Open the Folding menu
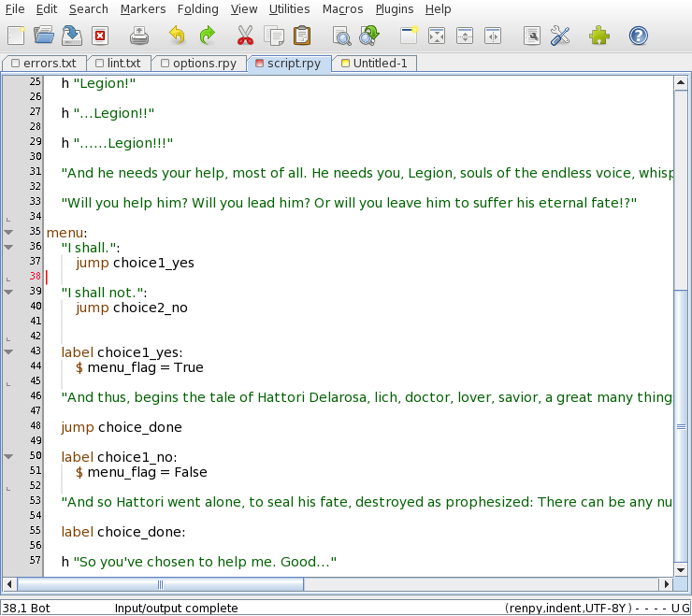Screen dimensions: 692x616 pos(197,9)
